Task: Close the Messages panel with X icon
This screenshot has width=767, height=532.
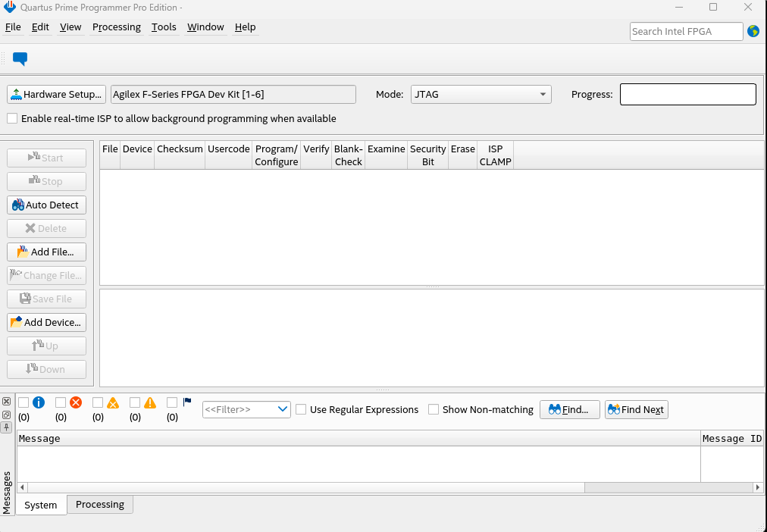Action: point(6,401)
